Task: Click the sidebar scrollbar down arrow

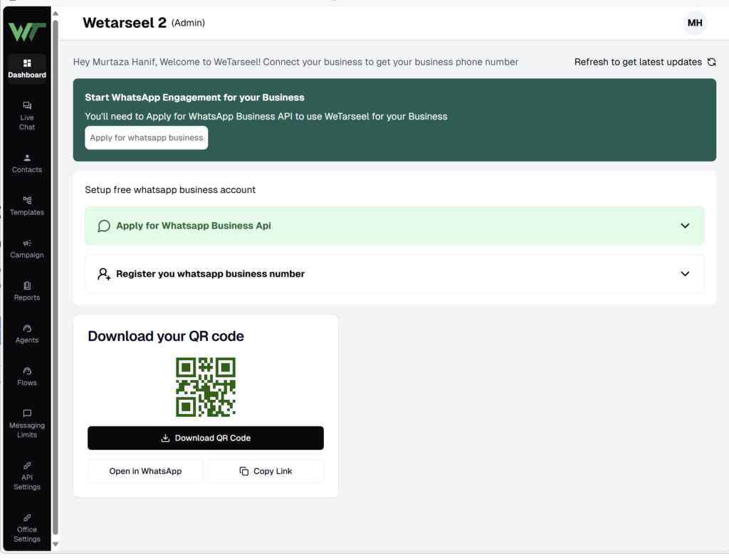Action: coord(56,544)
